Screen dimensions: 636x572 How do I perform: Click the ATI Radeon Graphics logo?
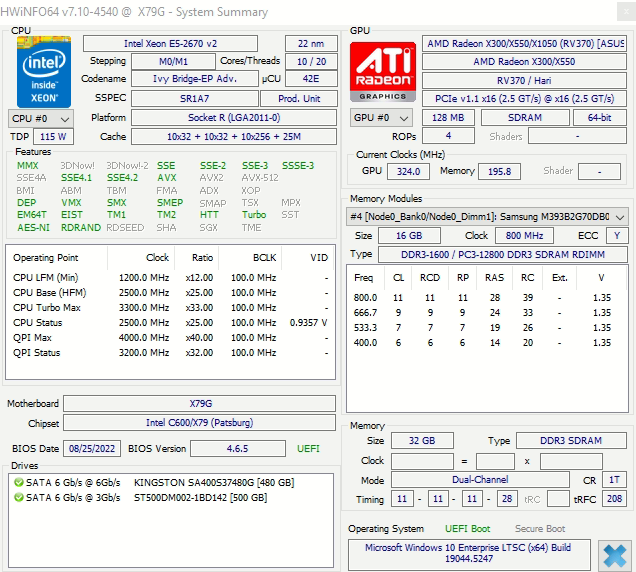(x=383, y=72)
